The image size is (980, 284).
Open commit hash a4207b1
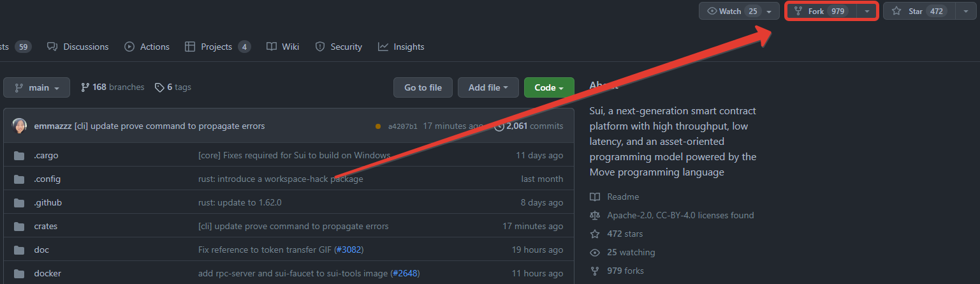click(x=403, y=126)
